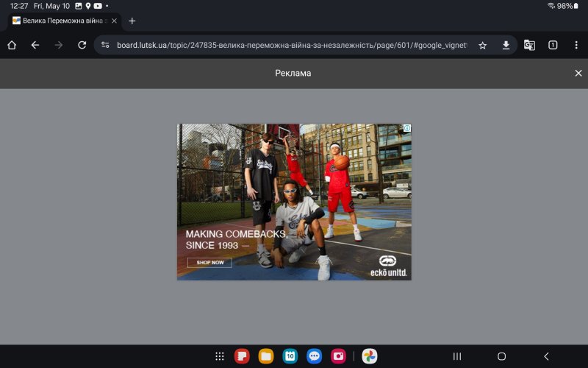This screenshot has width=588, height=368.
Task: Reload the current page
Action: coord(82,45)
